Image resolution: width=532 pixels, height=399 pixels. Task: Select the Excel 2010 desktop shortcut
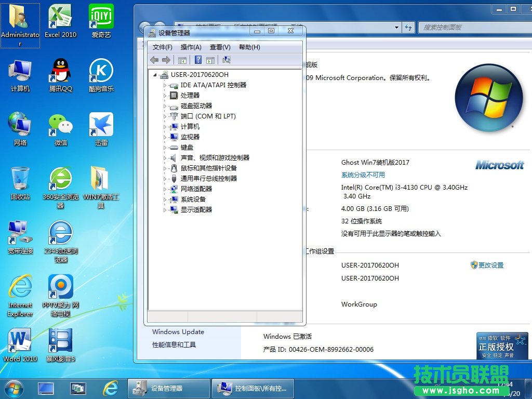[61, 22]
